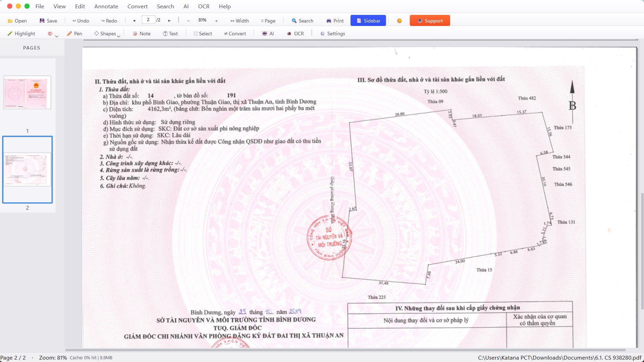Viewport: 644px width, 362px height.
Task: Run OCR from the toolbar
Action: pyautogui.click(x=295, y=34)
